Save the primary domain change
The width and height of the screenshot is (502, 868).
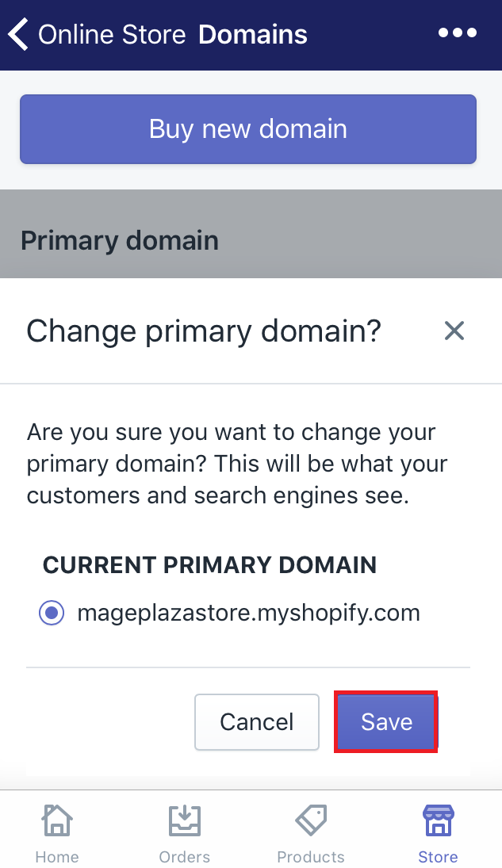[386, 721]
